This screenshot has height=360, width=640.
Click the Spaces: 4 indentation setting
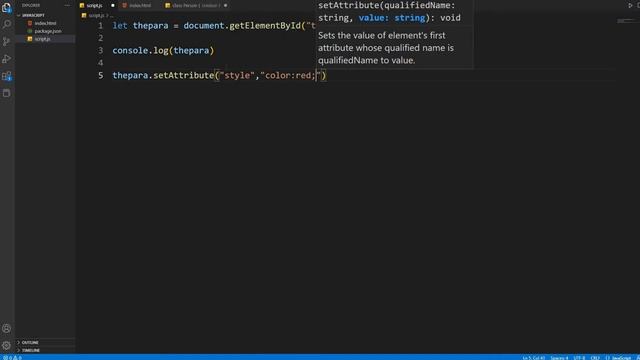(x=559, y=358)
